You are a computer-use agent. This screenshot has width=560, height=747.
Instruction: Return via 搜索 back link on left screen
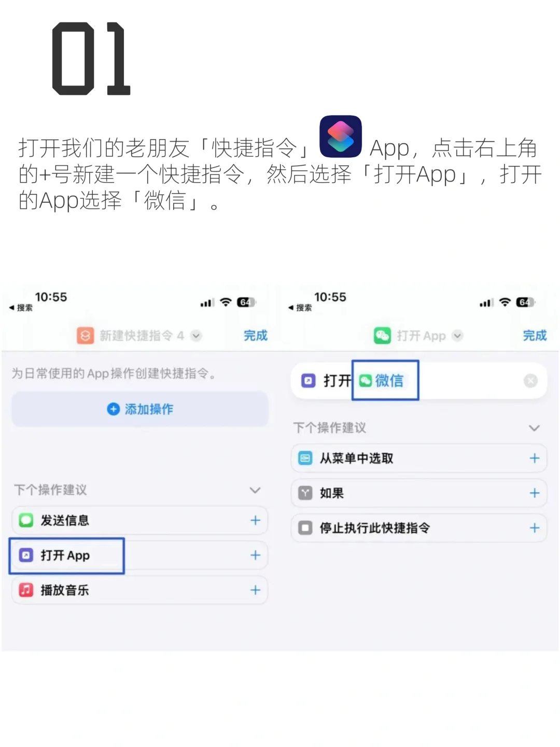(x=21, y=308)
